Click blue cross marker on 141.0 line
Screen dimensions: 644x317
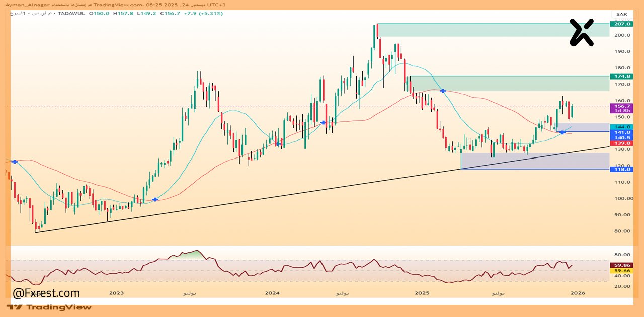(562, 132)
